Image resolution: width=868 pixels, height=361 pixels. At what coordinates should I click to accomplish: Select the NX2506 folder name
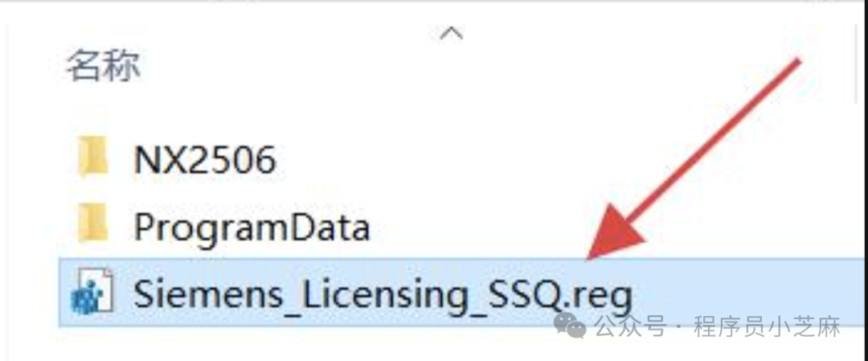(206, 160)
